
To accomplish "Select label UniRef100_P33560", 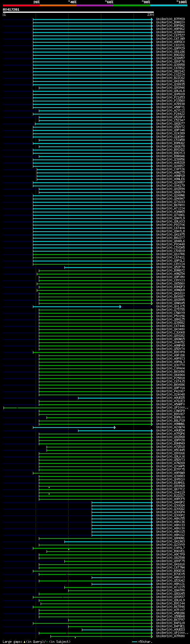I will 170,101.
